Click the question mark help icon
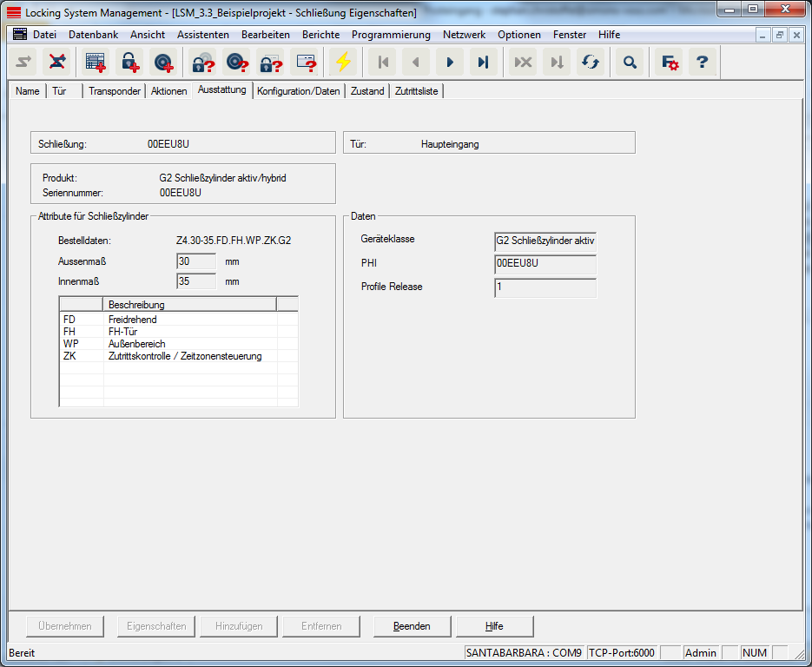This screenshot has height=667, width=812. click(703, 63)
